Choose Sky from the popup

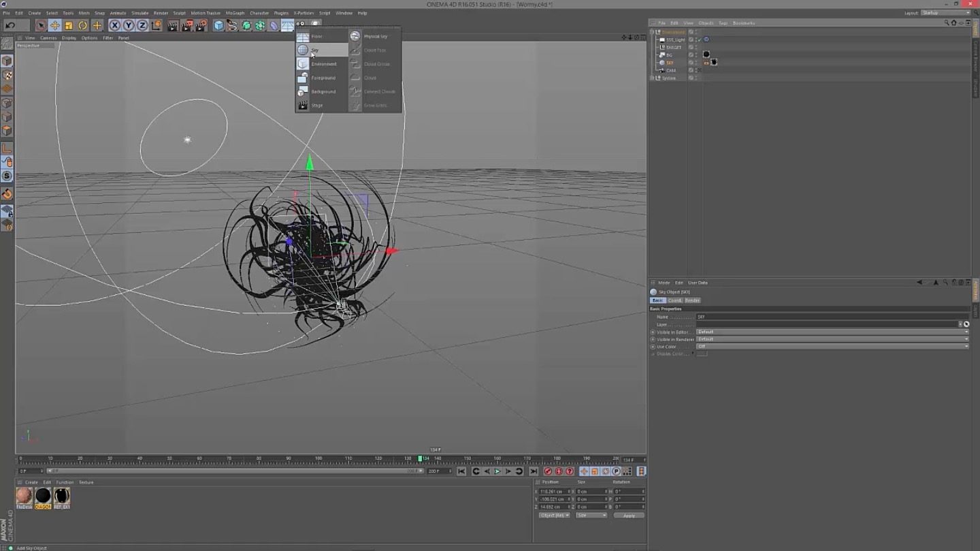point(322,50)
